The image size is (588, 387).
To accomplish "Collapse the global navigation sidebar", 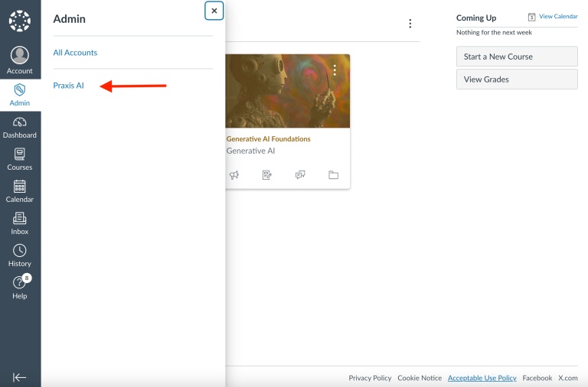I will (19, 377).
